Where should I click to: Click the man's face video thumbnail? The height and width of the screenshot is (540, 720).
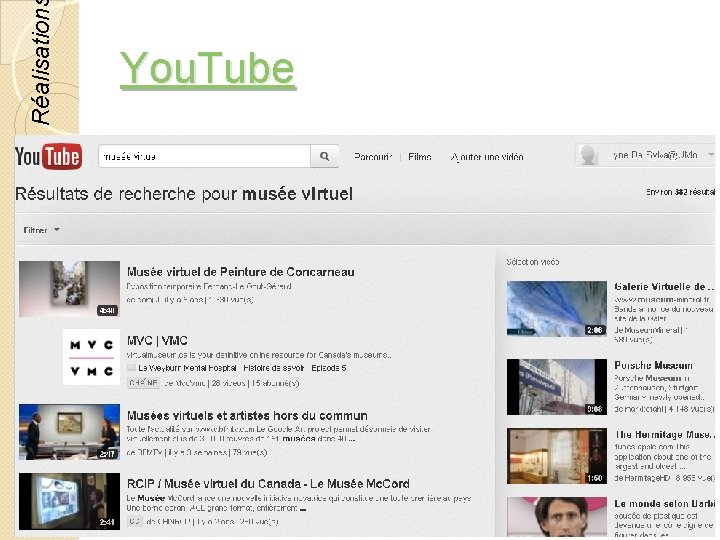point(557,517)
